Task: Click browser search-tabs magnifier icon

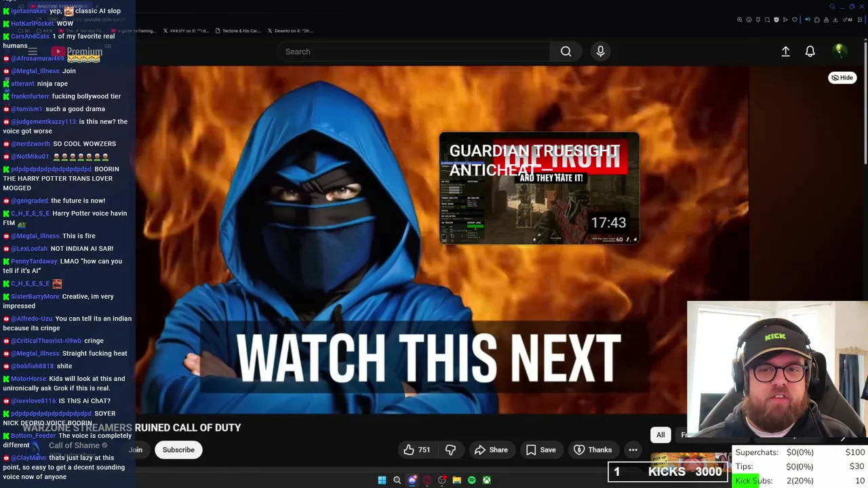Action: point(832,7)
